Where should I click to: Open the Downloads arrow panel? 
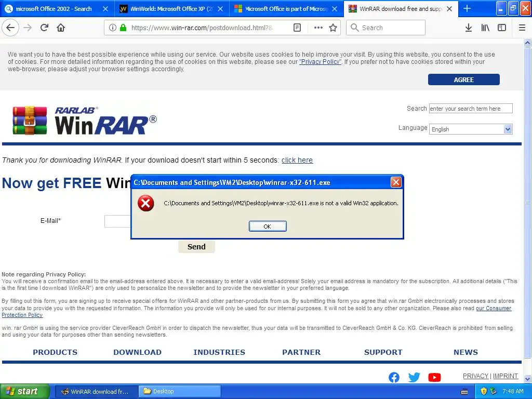[x=468, y=28]
